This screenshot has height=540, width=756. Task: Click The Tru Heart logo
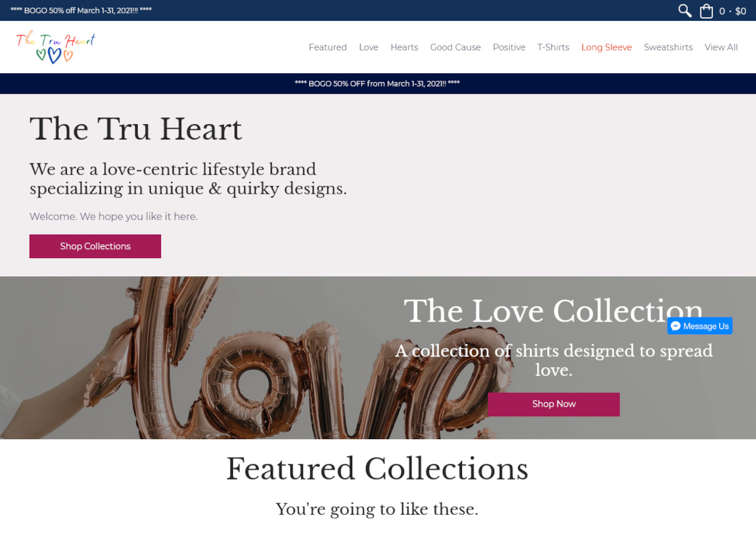pyautogui.click(x=56, y=47)
